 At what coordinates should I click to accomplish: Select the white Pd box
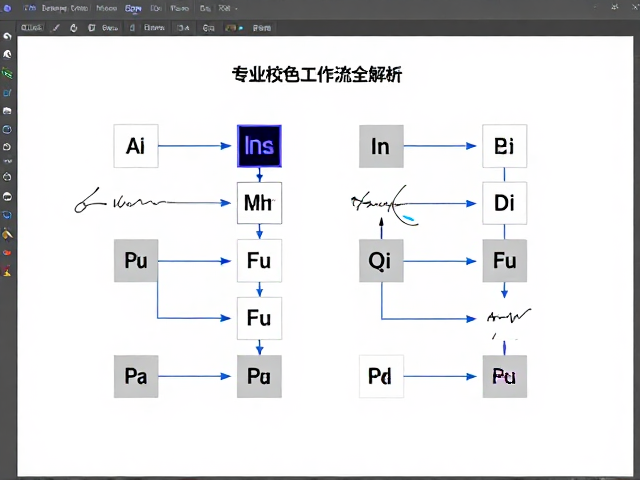(x=381, y=376)
